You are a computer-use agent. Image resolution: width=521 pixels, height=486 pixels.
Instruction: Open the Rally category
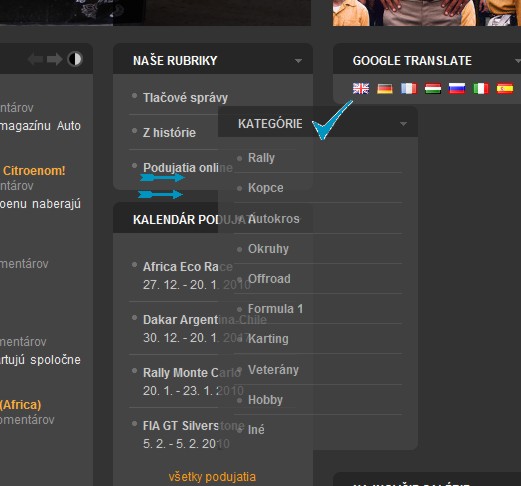261,158
